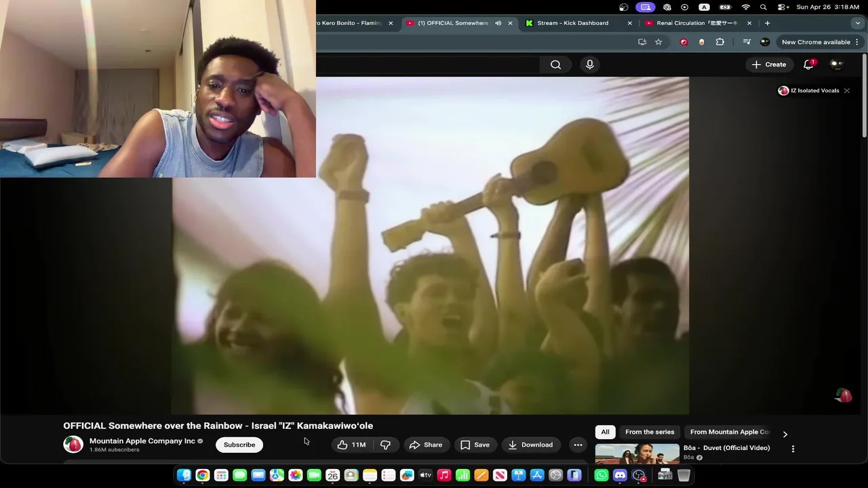The width and height of the screenshot is (868, 488).
Task: Click the screen sharing icon in menu bar
Action: 645,7
